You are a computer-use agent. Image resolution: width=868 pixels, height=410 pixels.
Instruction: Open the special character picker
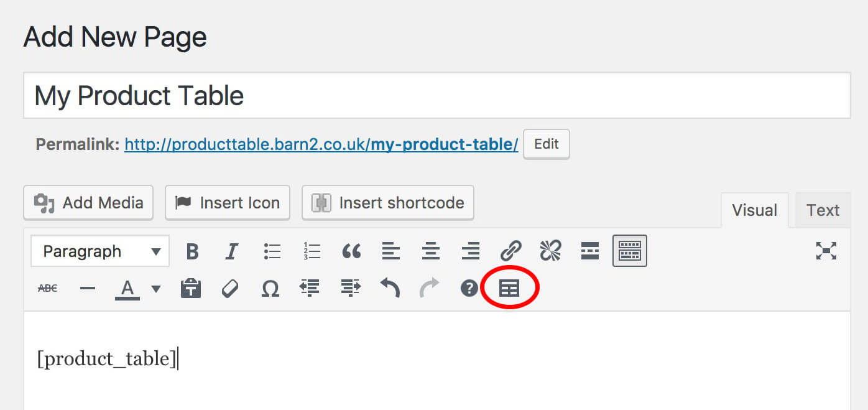click(270, 288)
